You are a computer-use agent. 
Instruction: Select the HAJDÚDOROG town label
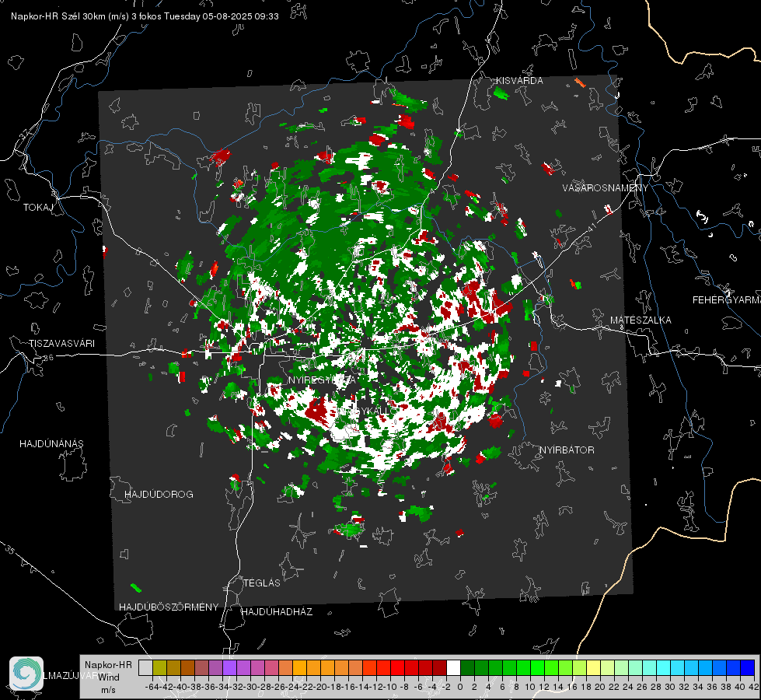click(159, 495)
